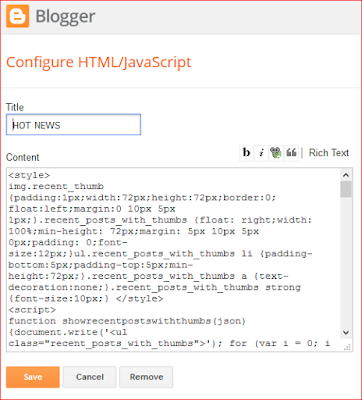Viewport: 362px width, 400px height.
Task: Click the Title input field
Action: 73,125
